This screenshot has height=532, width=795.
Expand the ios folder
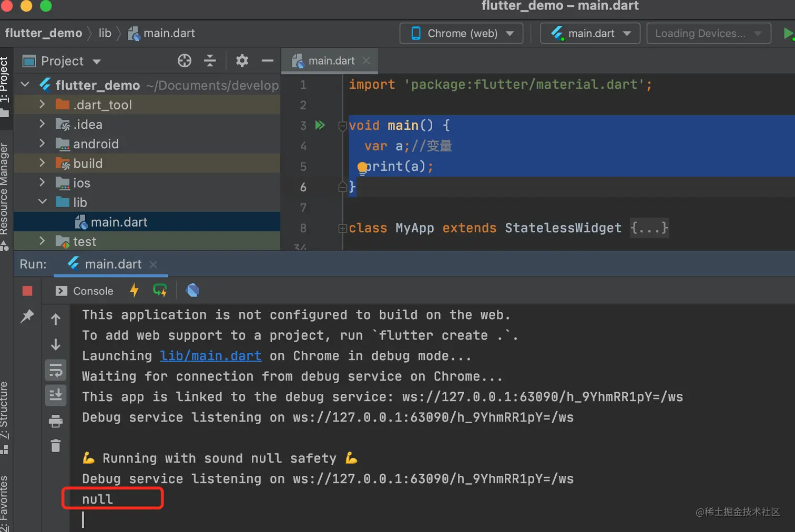42,182
